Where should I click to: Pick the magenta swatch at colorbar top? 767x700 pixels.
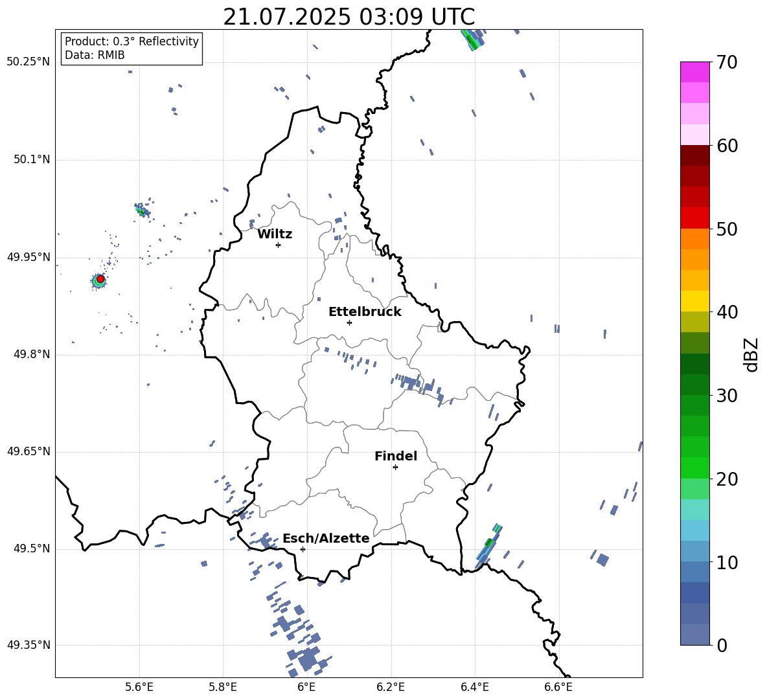[695, 72]
